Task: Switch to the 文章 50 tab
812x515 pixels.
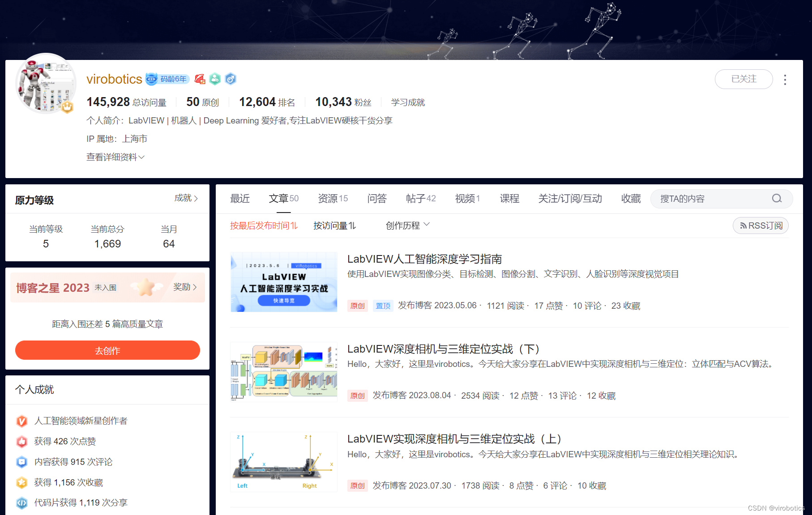Action: click(x=283, y=199)
